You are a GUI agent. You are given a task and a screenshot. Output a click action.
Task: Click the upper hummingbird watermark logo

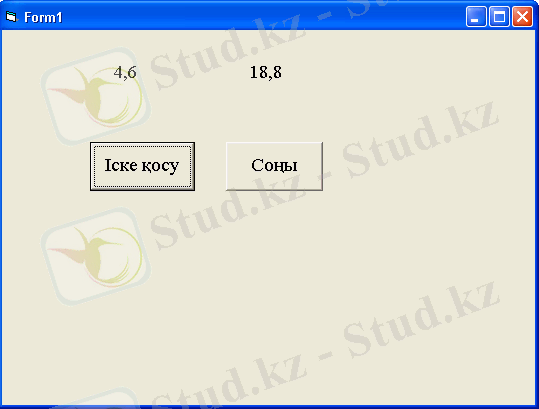click(x=96, y=97)
